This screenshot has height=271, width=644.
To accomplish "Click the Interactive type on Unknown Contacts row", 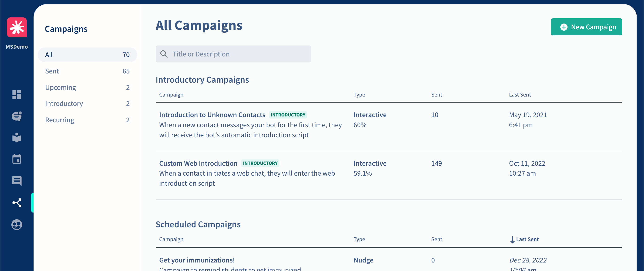I will click(x=370, y=115).
